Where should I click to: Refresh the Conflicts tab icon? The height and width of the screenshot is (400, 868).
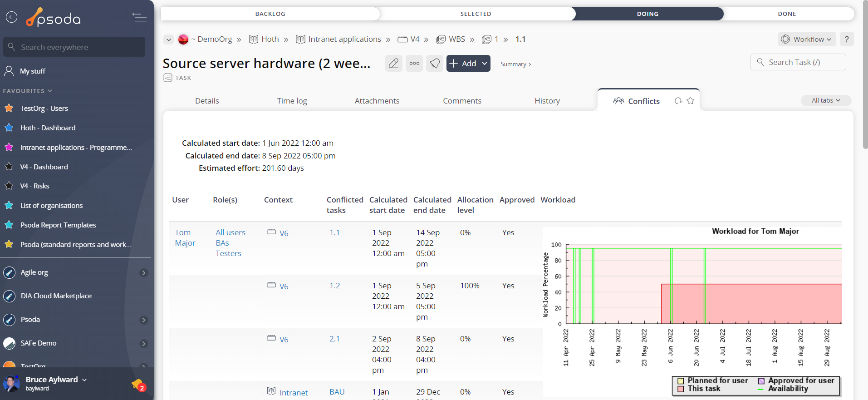pos(678,101)
